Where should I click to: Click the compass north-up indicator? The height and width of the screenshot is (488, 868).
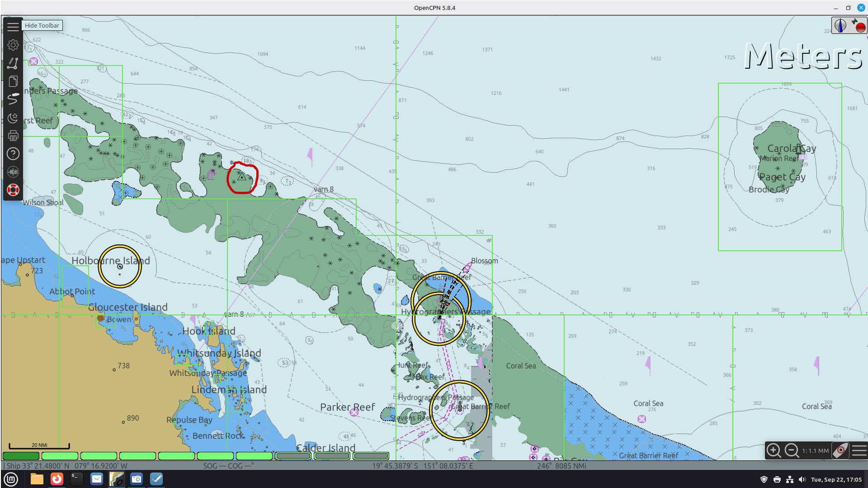pyautogui.click(x=840, y=26)
